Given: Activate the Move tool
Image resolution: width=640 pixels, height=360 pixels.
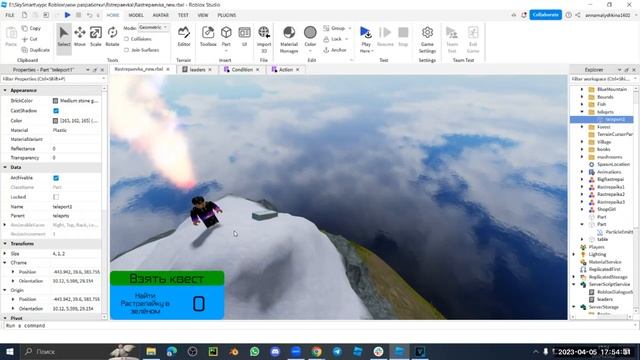Looking at the screenshot, I should (80, 37).
